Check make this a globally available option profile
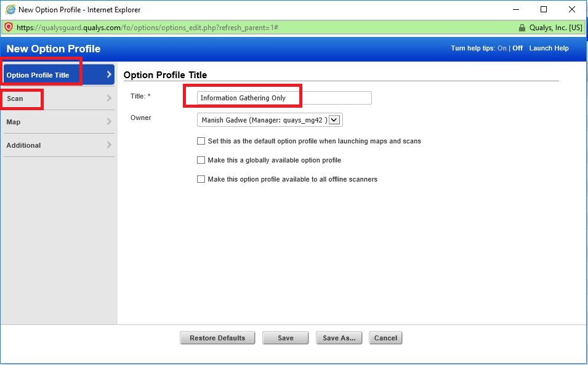The image size is (588, 365). (201, 159)
